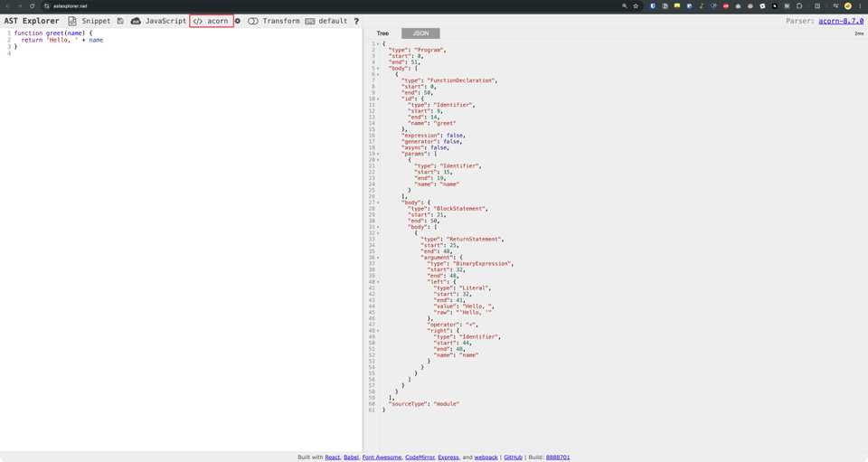This screenshot has height=462, width=868.
Task: Click the AST Explorer title
Action: (32, 21)
